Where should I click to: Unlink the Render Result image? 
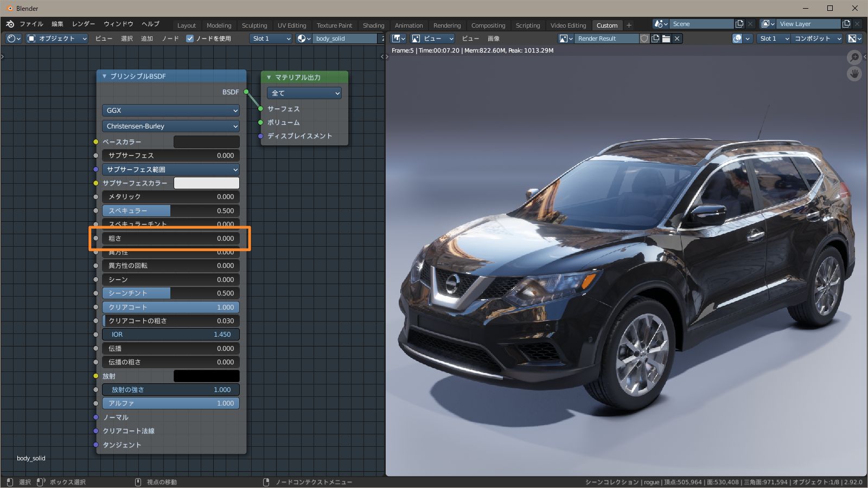[x=677, y=38]
